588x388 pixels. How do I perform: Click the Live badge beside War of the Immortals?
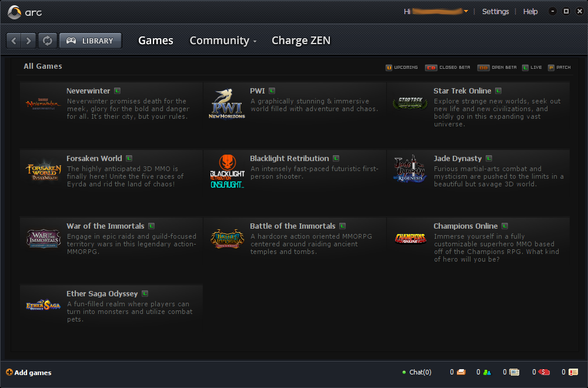152,226
